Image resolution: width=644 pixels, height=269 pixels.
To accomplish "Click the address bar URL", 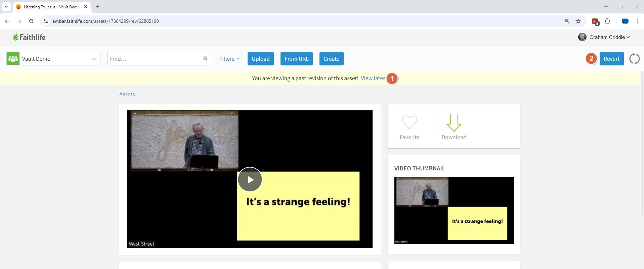I will tap(105, 21).
